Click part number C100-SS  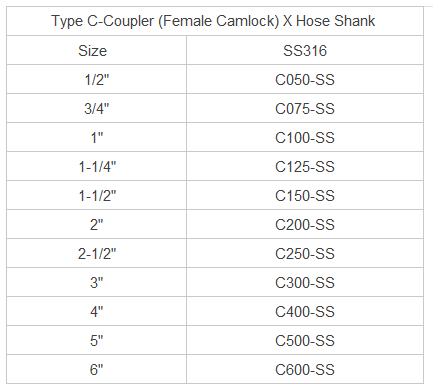[x=305, y=138]
